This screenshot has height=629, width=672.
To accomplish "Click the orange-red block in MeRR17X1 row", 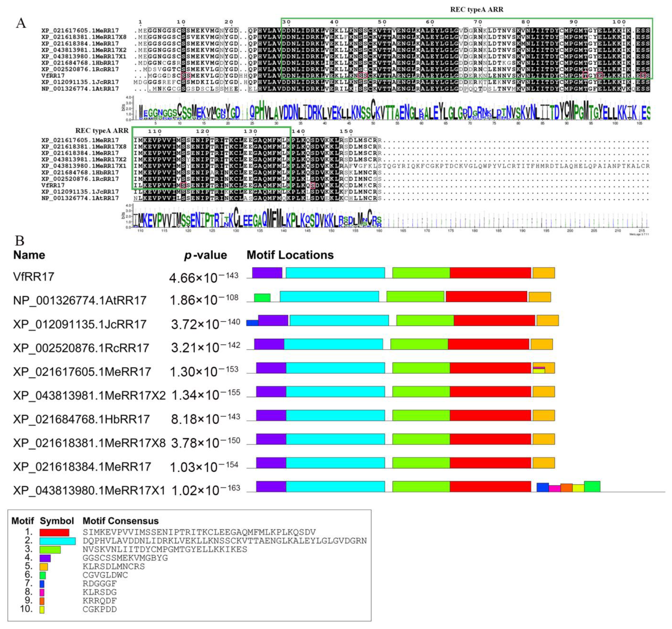I will click(x=566, y=488).
